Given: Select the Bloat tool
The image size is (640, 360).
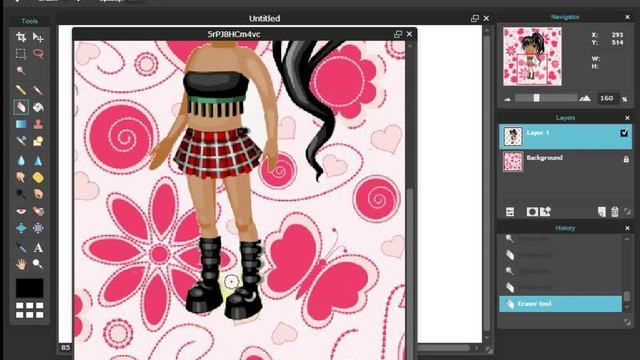Looking at the screenshot, I should [21, 228].
